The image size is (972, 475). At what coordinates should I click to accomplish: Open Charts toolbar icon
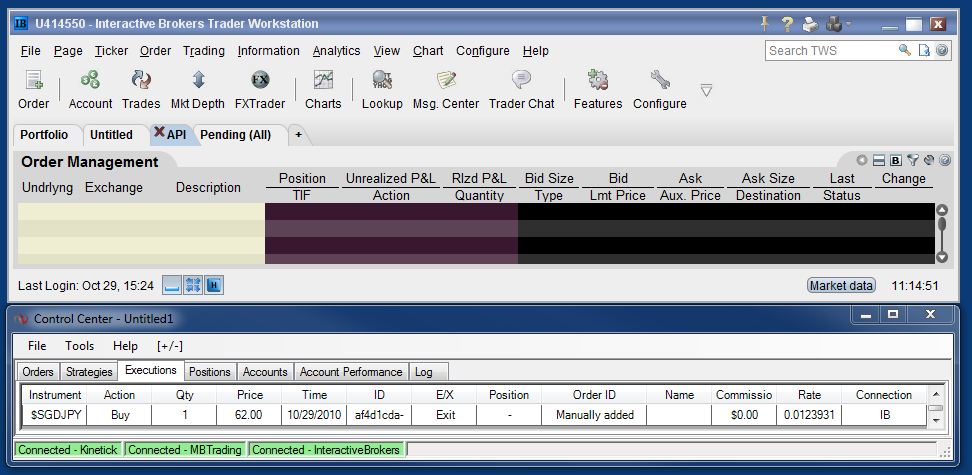coord(323,90)
